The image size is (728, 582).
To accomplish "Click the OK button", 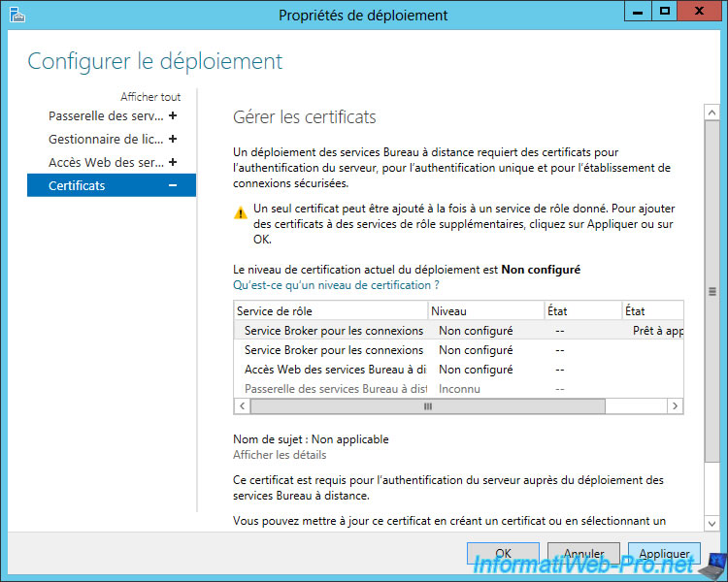I will (x=503, y=553).
